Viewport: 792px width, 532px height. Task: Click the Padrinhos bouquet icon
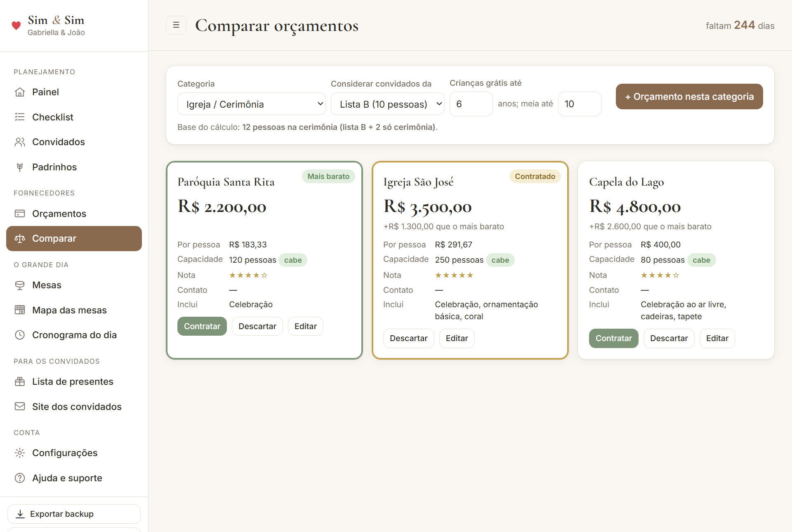click(20, 167)
